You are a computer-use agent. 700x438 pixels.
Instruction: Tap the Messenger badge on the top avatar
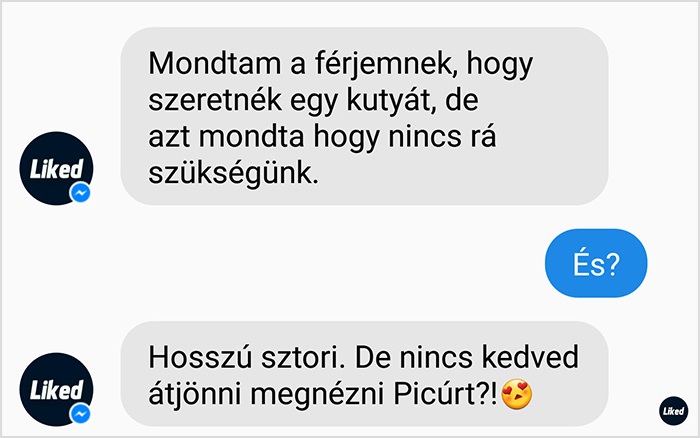click(x=80, y=193)
